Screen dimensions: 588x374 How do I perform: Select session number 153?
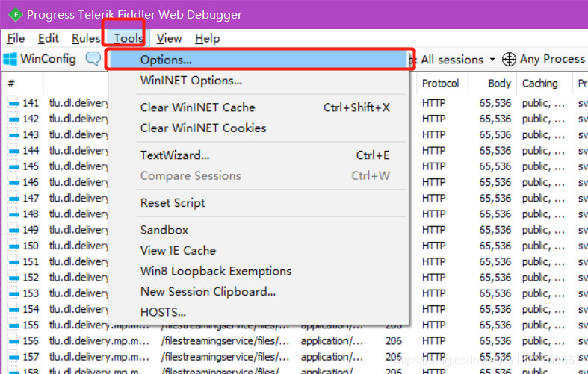(31, 293)
